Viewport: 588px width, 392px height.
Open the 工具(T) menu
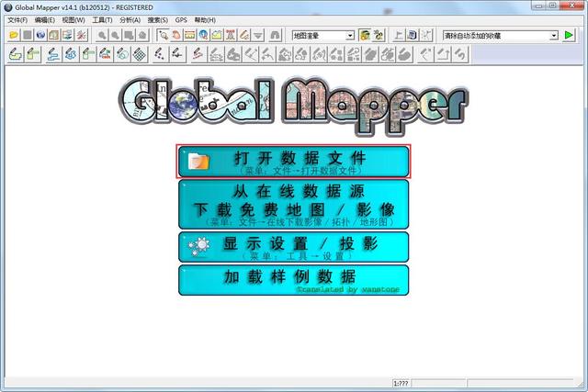click(102, 20)
